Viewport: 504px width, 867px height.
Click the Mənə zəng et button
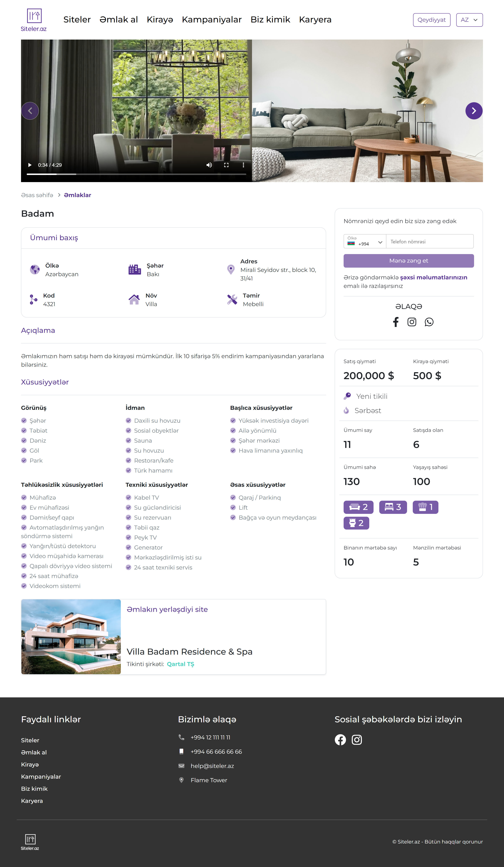click(409, 261)
